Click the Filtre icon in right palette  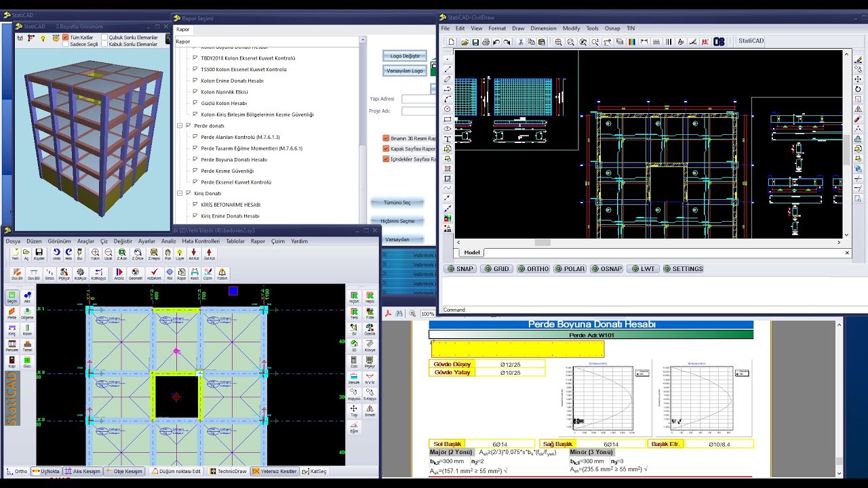point(370,314)
